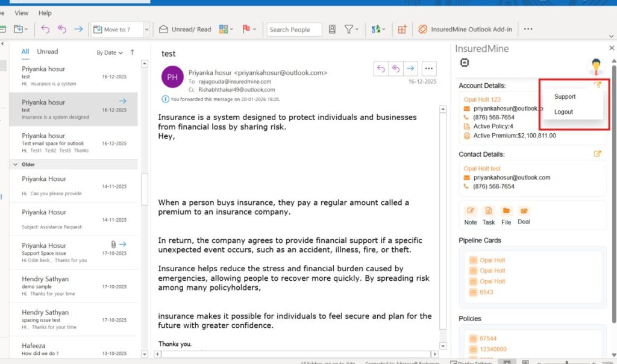Open the By Date sort dropdown

click(110, 52)
